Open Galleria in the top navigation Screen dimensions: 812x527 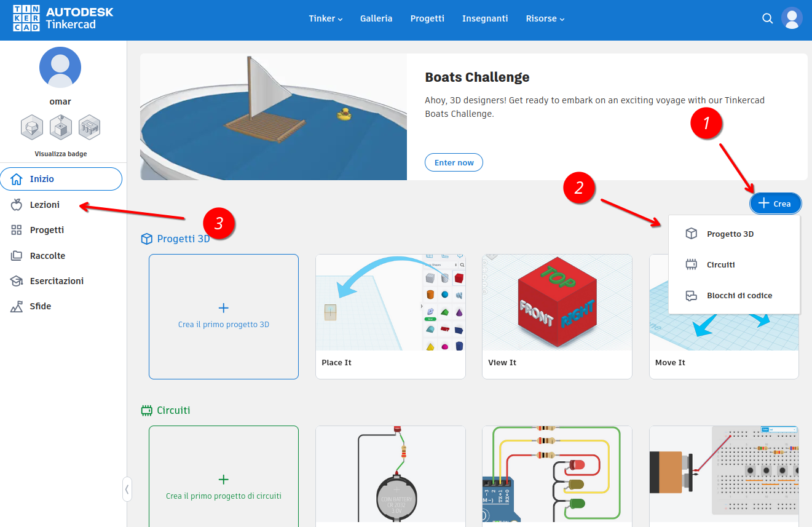pyautogui.click(x=376, y=18)
